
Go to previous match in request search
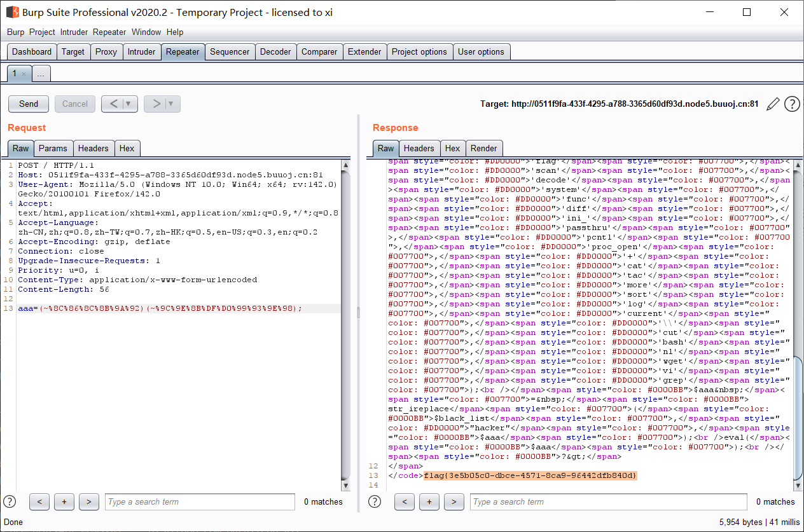pyautogui.click(x=39, y=501)
